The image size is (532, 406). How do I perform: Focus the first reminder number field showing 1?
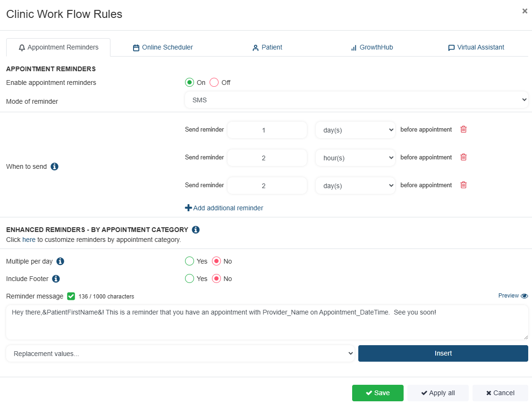[x=267, y=130]
